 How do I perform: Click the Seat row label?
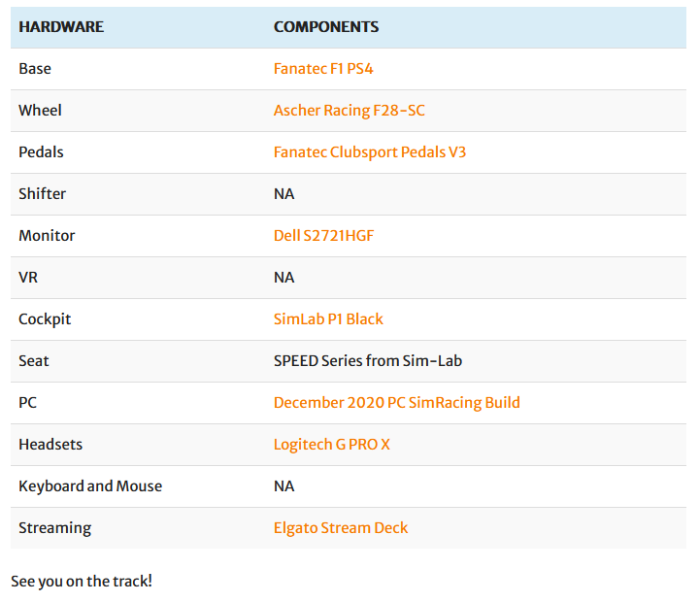pos(34,361)
